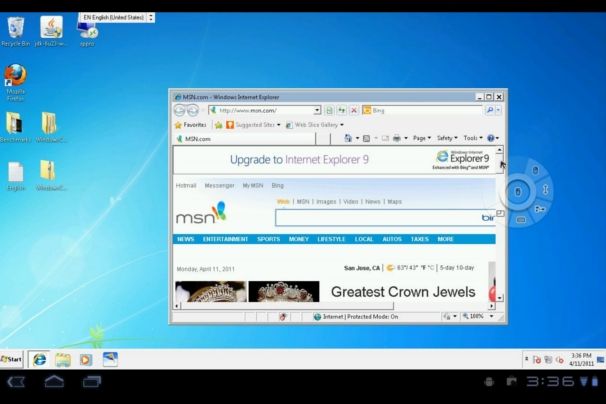The width and height of the screenshot is (606, 404).
Task: Expand the address bar URL dropdown
Action: tap(317, 110)
